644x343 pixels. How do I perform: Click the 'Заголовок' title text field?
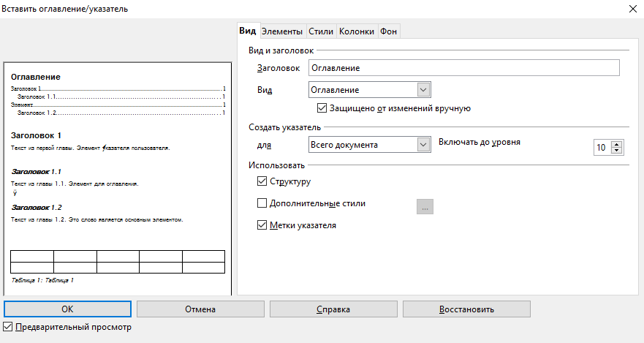click(x=463, y=67)
